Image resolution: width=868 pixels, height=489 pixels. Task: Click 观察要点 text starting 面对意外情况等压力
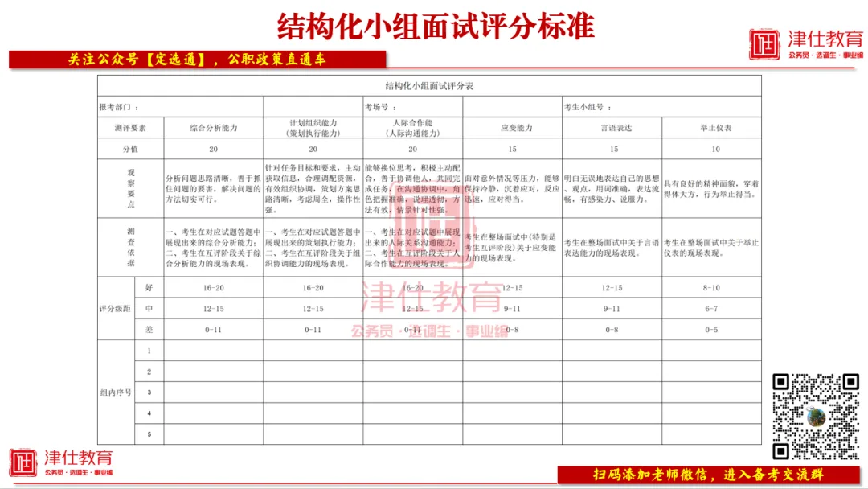[512, 189]
